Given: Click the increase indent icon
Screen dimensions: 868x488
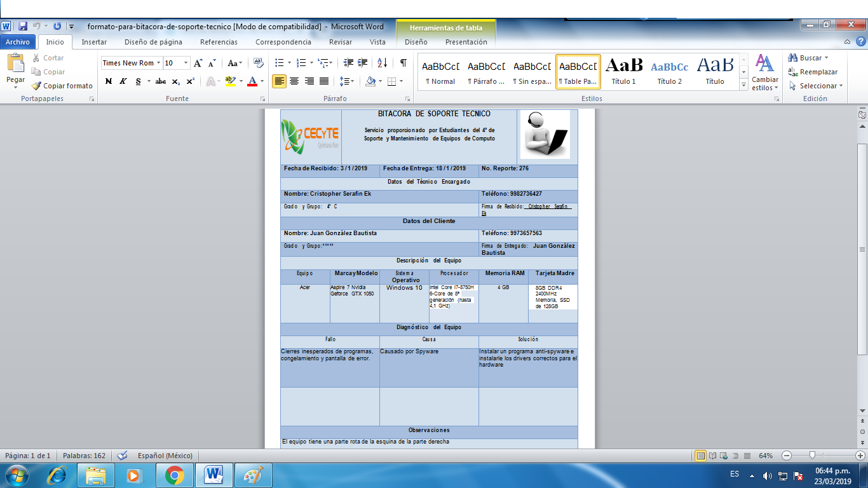Looking at the screenshot, I should tap(363, 63).
